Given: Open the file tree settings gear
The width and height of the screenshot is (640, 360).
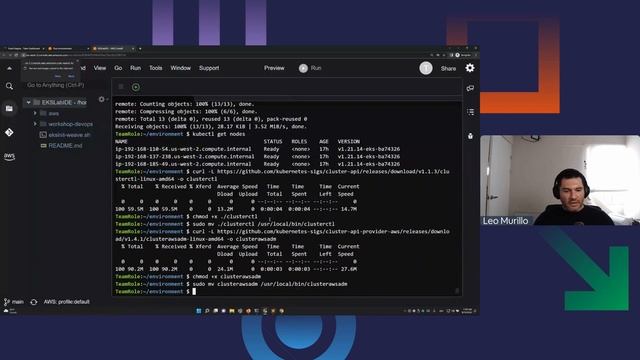Looking at the screenshot, I should coord(102,99).
